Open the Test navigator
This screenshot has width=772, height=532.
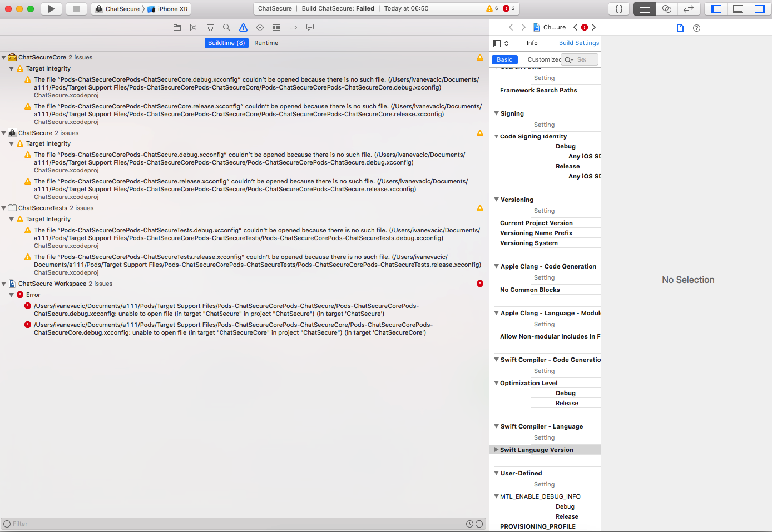(x=259, y=27)
